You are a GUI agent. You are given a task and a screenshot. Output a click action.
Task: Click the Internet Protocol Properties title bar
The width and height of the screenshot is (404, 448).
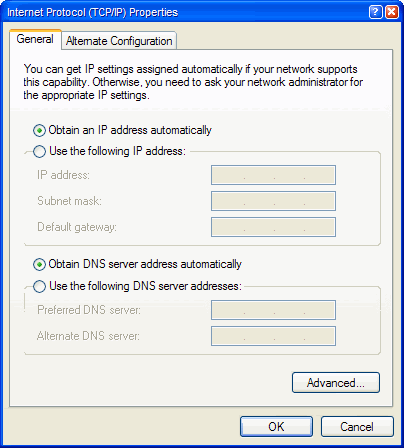(x=187, y=12)
